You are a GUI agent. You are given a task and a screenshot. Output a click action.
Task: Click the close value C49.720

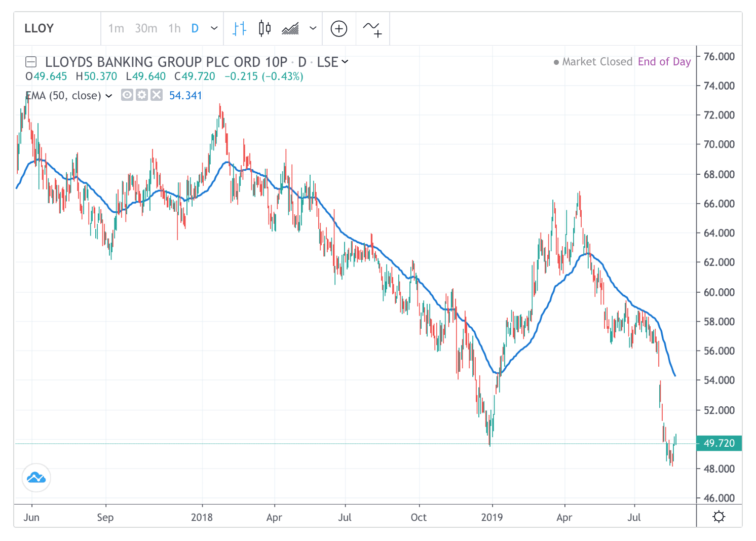(x=195, y=76)
